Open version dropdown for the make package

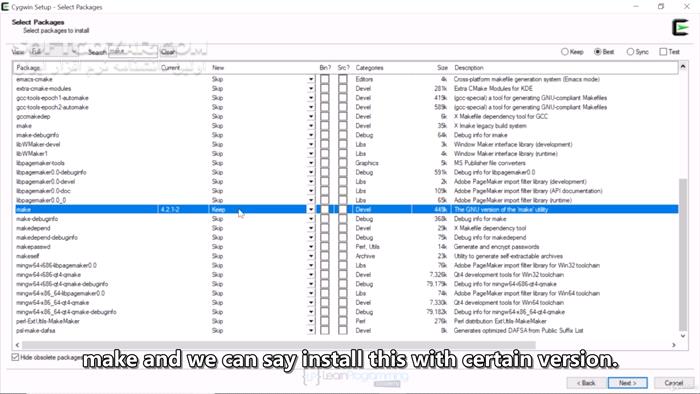[311, 209]
